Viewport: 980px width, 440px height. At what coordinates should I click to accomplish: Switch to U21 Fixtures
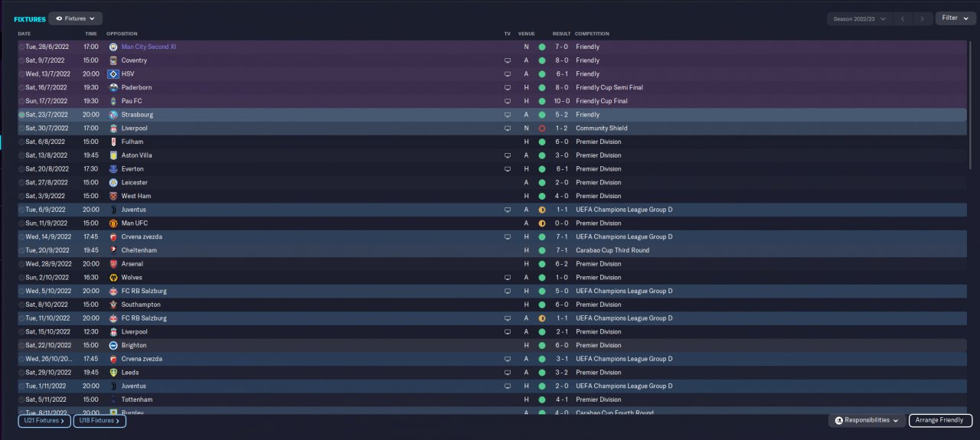(44, 421)
